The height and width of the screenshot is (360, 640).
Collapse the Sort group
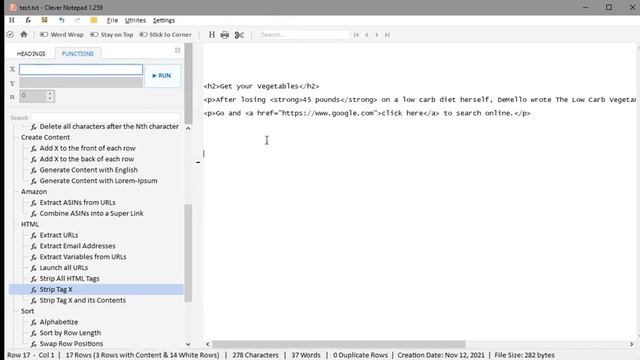(x=27, y=311)
